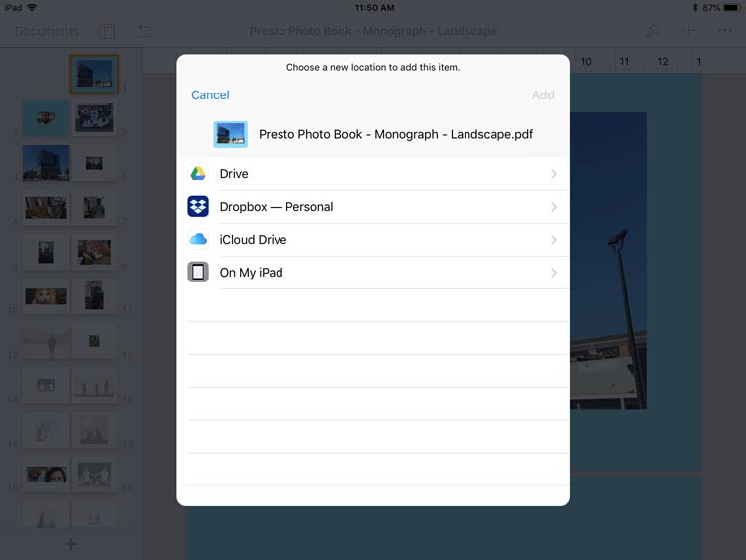The image size is (746, 560).
Task: Expand iCloud Drive chevron
Action: coord(554,240)
